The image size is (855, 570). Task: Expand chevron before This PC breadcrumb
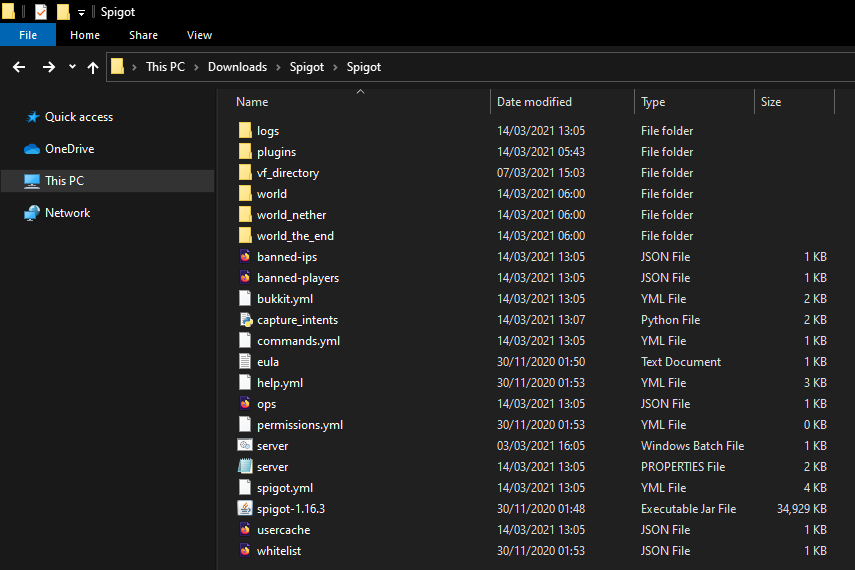point(134,67)
